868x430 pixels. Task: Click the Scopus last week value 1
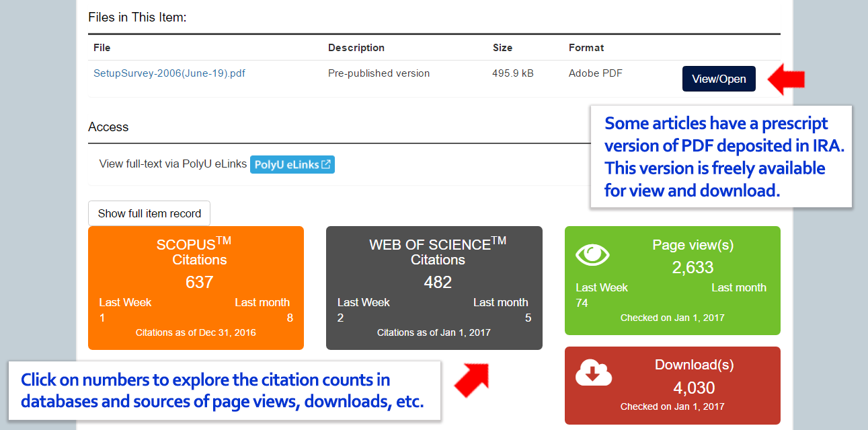102,318
